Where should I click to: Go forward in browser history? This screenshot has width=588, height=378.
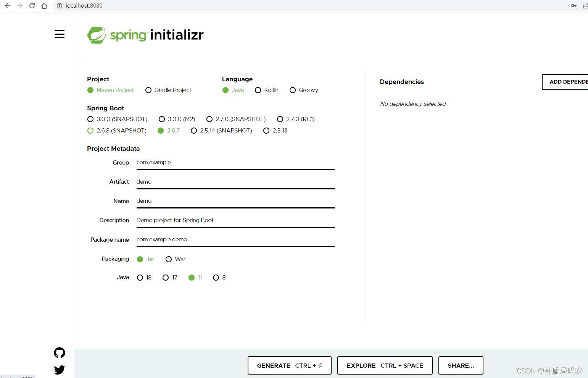click(x=20, y=6)
